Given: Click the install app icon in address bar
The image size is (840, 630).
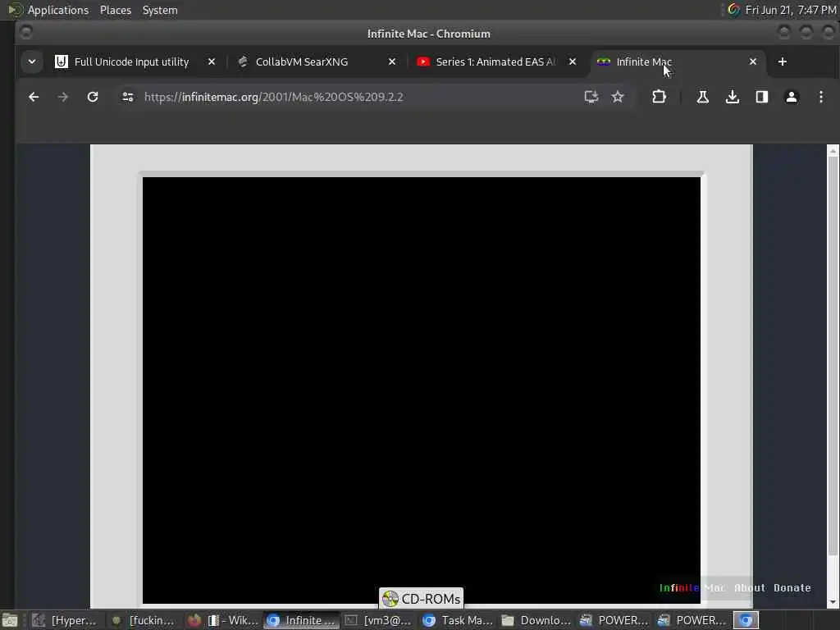Looking at the screenshot, I should (591, 97).
